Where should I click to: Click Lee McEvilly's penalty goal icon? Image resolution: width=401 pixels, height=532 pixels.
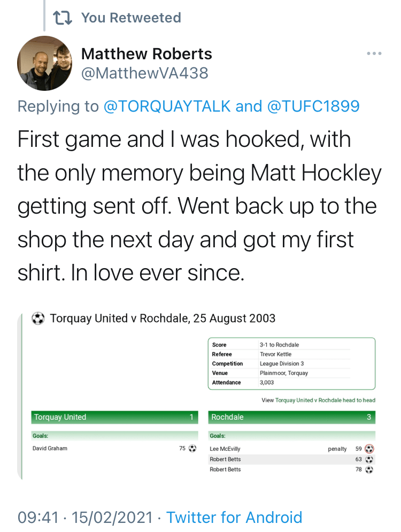click(369, 449)
